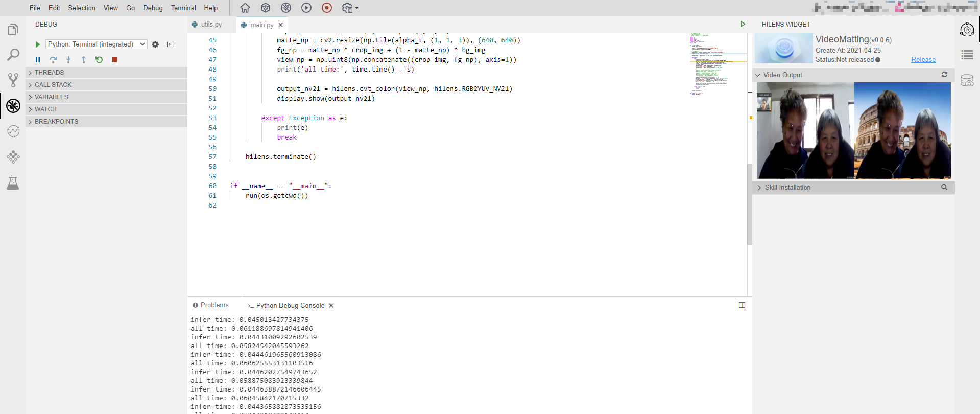980x414 pixels.
Task: Expand the Skill Installation section
Action: click(854, 187)
